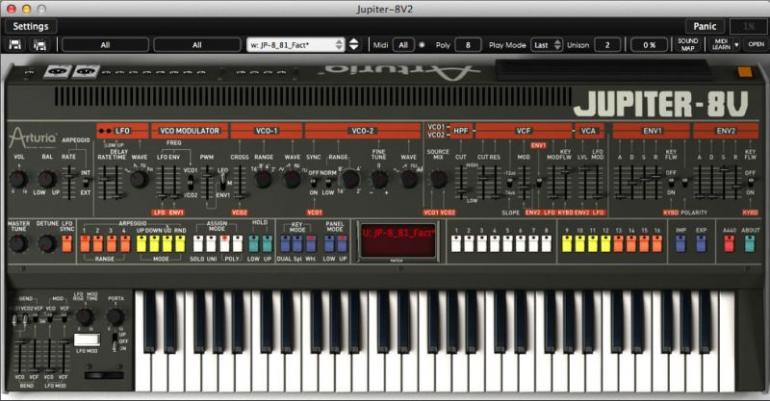Click the teal ABOUT button
Image resolution: width=770 pixels, height=401 pixels.
pos(750,243)
